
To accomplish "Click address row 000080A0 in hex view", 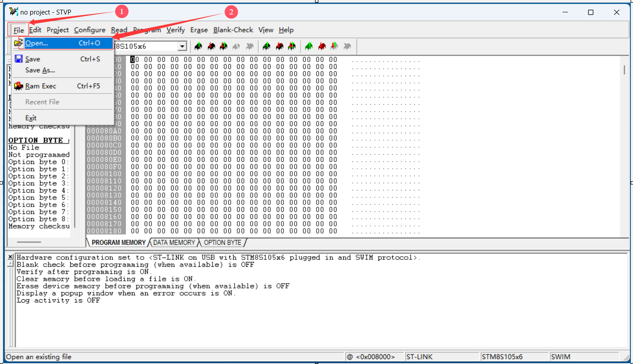I will (x=104, y=131).
